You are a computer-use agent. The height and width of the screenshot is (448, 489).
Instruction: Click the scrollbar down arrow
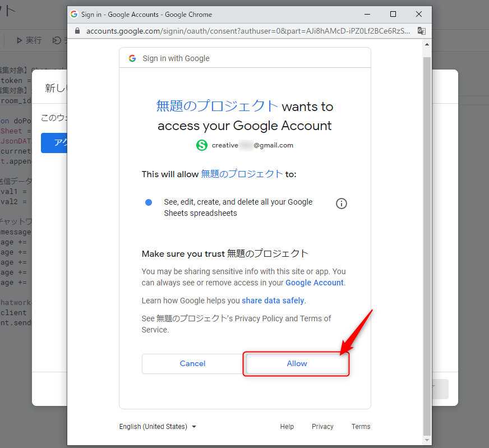pos(427,440)
